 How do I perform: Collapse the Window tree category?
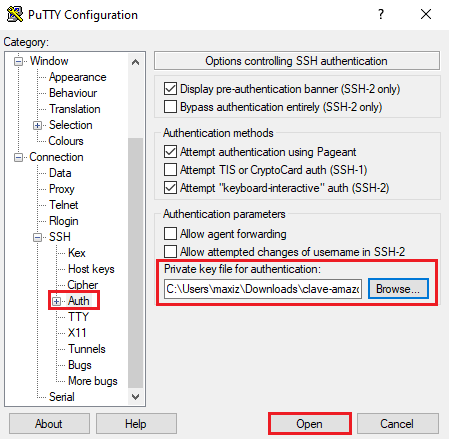[x=18, y=61]
